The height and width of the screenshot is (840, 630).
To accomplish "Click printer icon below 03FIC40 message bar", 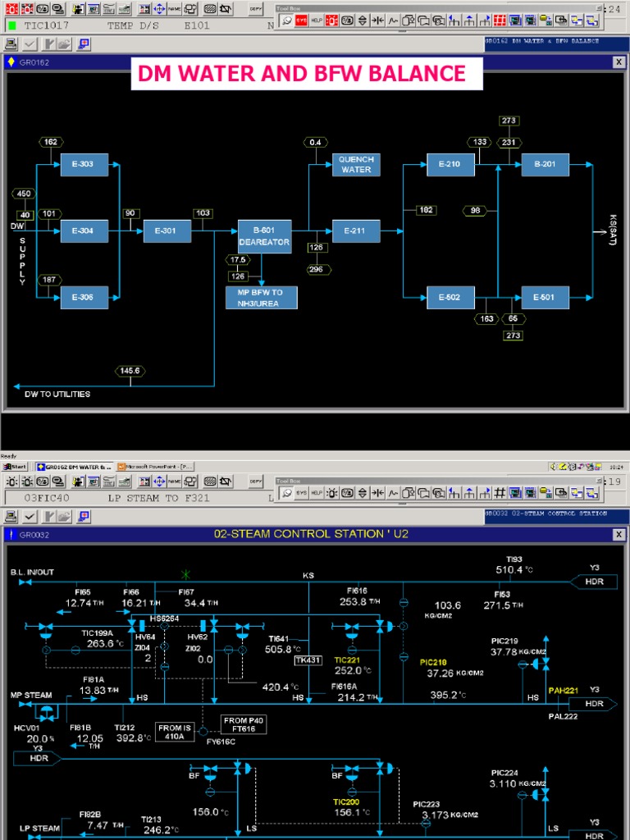I will coord(11,517).
